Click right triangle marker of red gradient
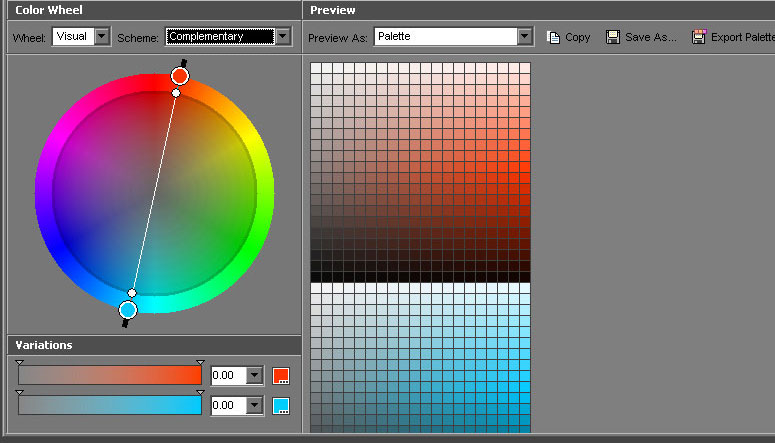The width and height of the screenshot is (775, 443). pyautogui.click(x=200, y=362)
